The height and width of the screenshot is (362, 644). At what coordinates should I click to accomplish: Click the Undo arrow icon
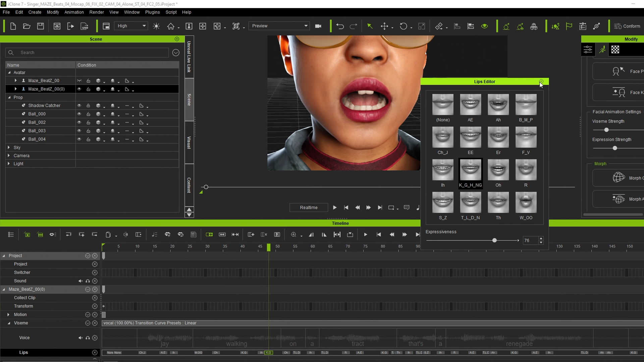pos(340,26)
